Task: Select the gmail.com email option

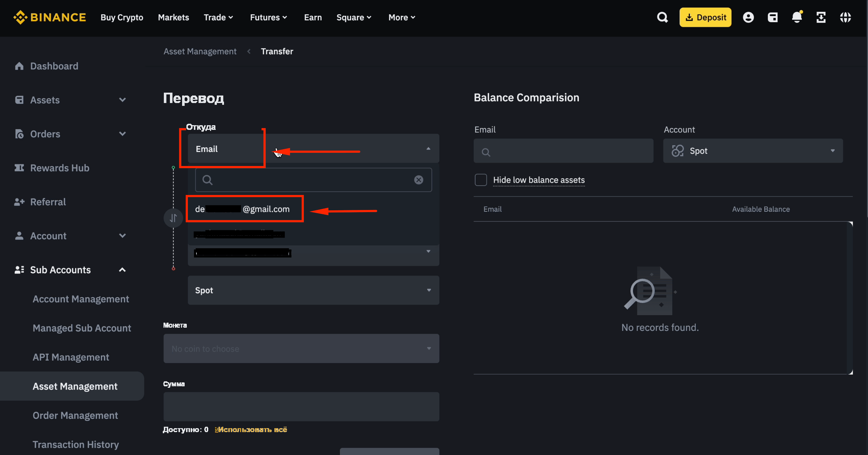Action: (x=243, y=209)
